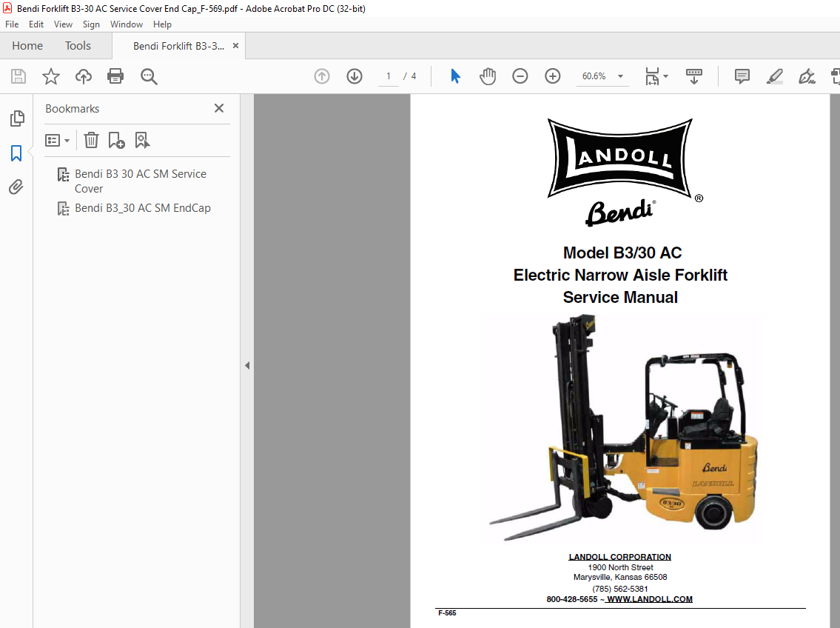The height and width of the screenshot is (628, 840).
Task: Click the forklift photo on cover page
Action: (624, 427)
